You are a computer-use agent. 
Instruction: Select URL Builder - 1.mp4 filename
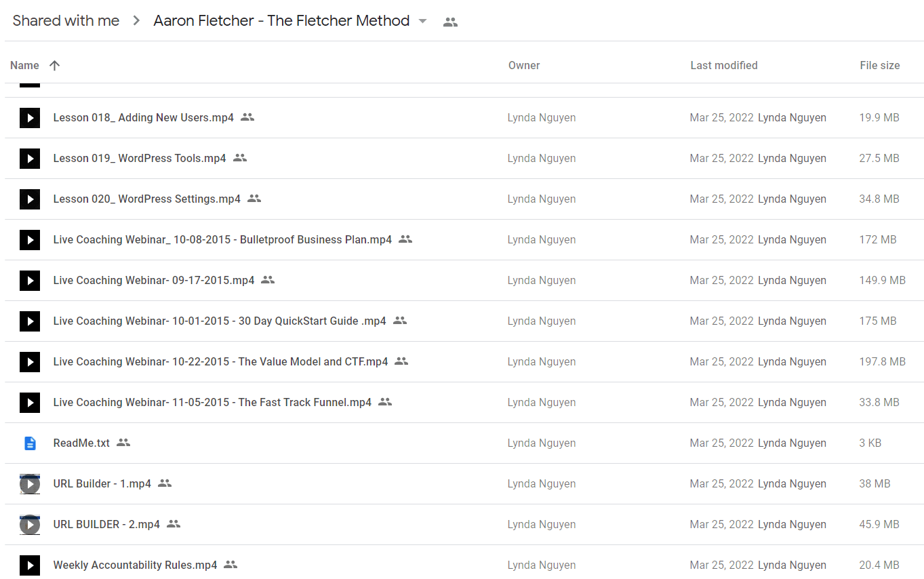pyautogui.click(x=102, y=484)
